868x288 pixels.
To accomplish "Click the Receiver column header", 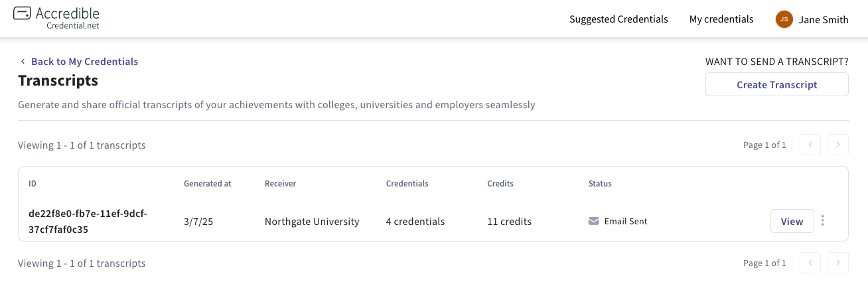I will click(x=280, y=183).
